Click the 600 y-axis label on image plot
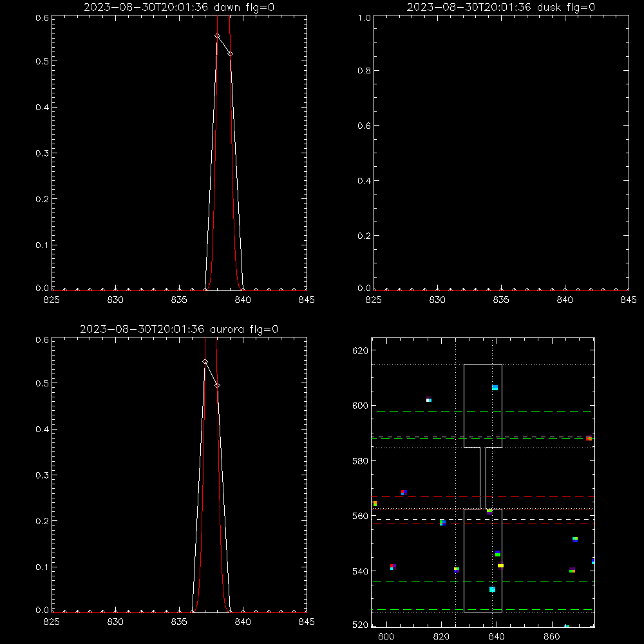This screenshot has height=644, width=644. 360,405
